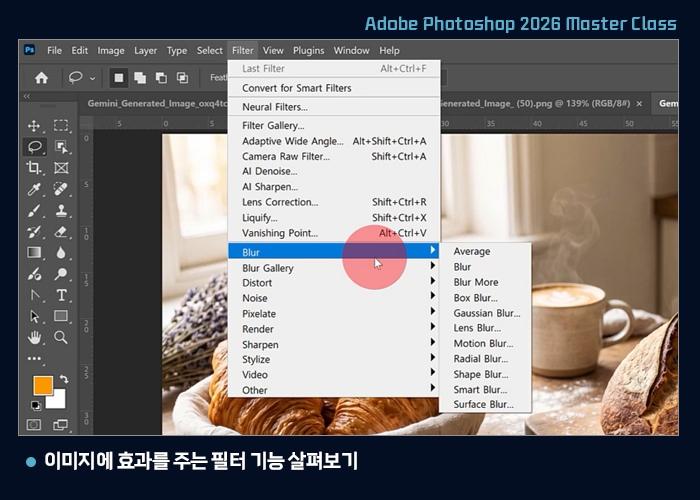Viewport: 700px width, 500px height.
Task: Select the Crop tool
Action: (x=34, y=168)
